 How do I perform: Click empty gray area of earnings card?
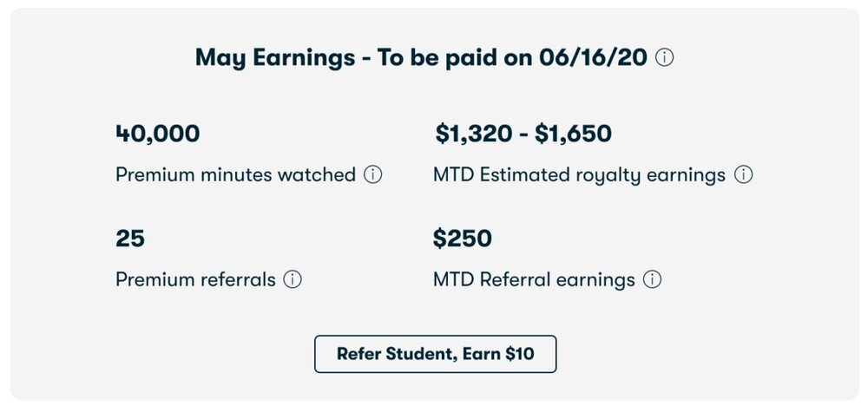[x=738, y=347]
